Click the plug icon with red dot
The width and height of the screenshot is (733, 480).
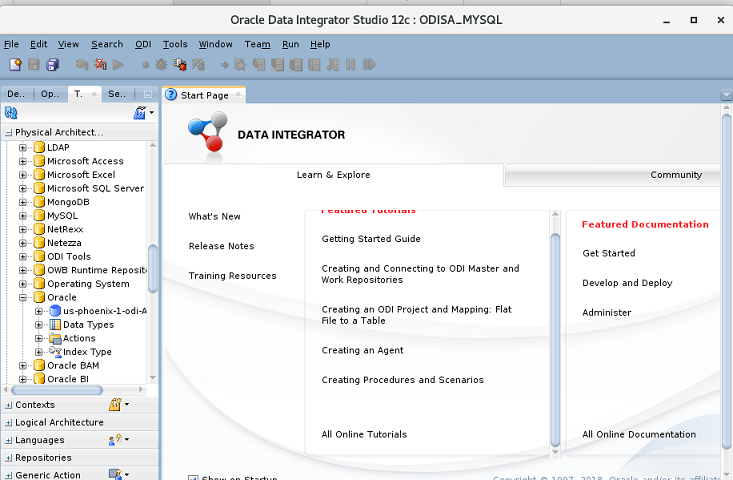[x=180, y=64]
